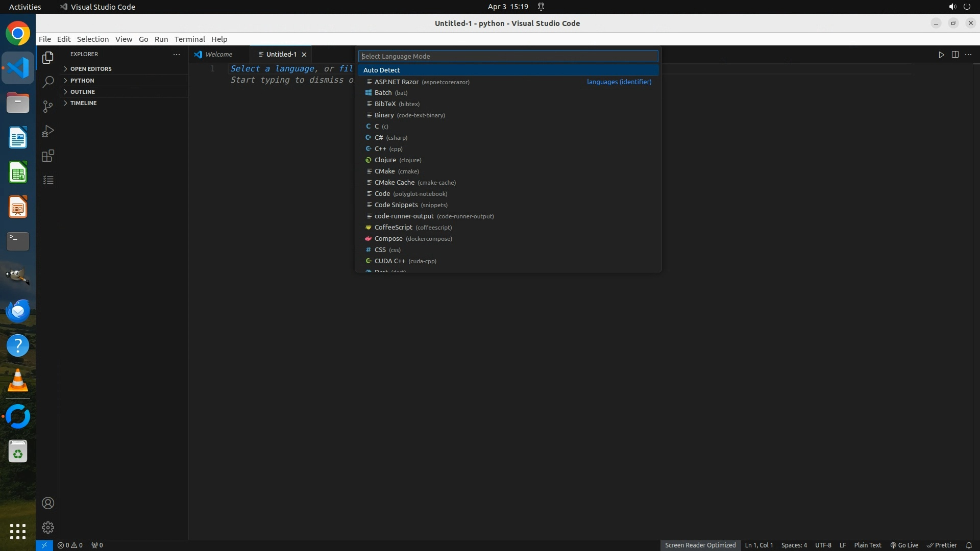Click the Select Language Mode input field
Screen dimensions: 980x551
[x=507, y=56]
